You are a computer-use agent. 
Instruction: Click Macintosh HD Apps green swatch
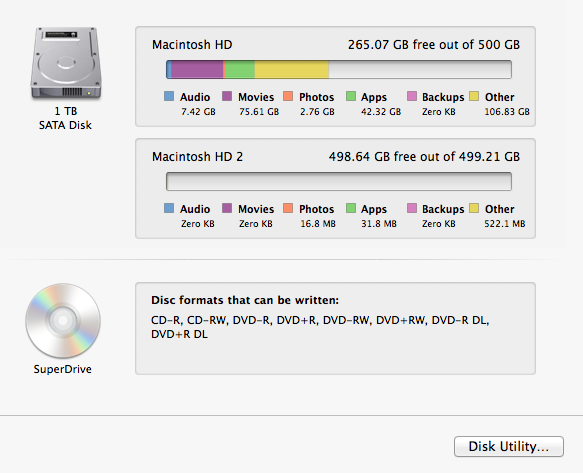(351, 96)
